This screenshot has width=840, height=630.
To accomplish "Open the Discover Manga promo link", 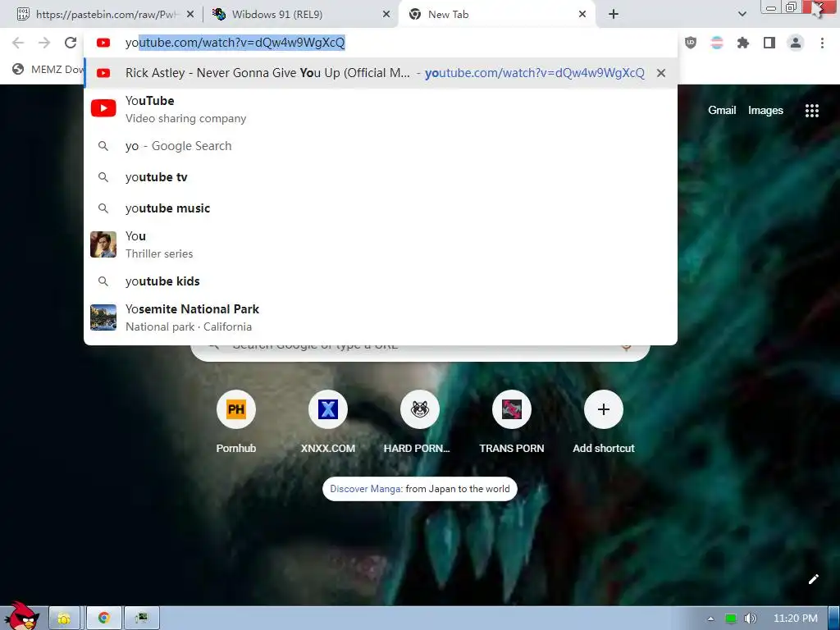I will click(x=419, y=489).
